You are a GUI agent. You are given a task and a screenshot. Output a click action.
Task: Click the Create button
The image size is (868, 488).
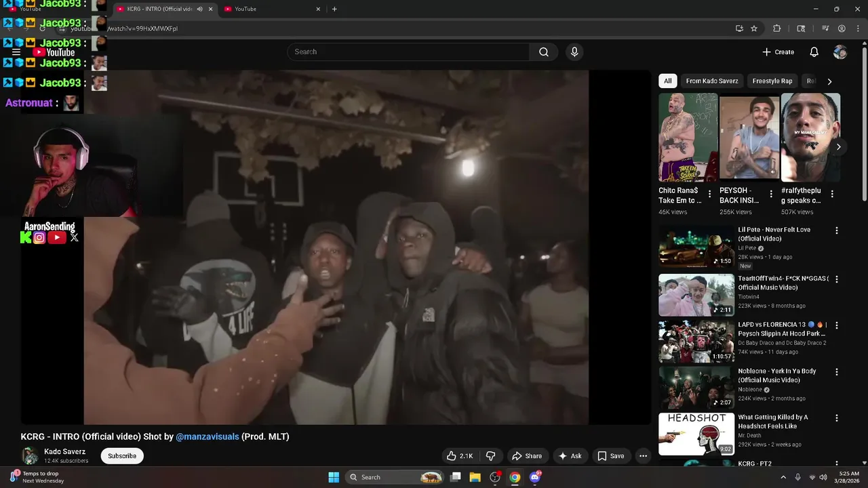[x=778, y=52]
